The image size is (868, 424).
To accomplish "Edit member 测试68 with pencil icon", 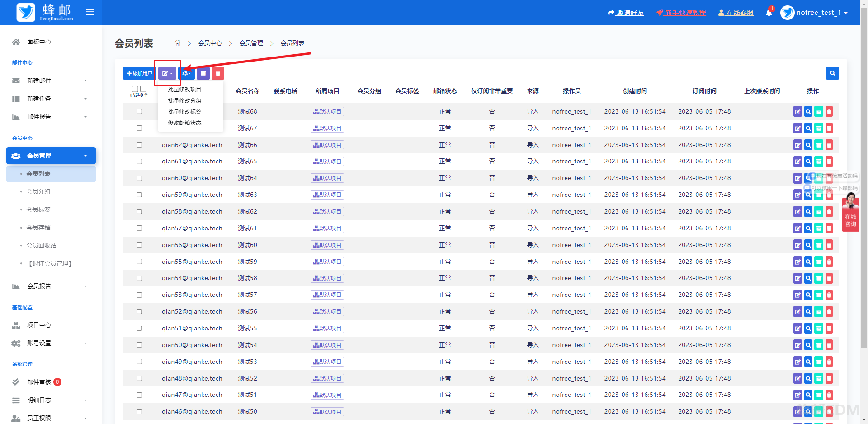I will (x=797, y=111).
